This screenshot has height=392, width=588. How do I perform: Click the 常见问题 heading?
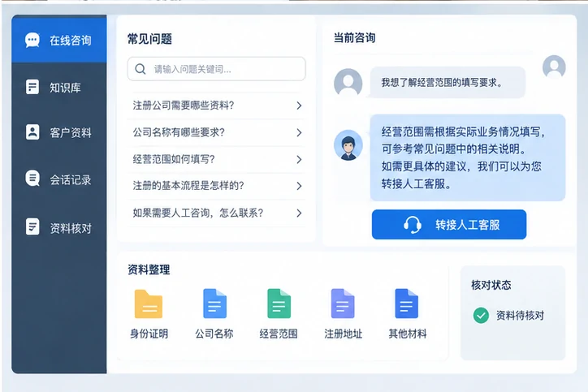click(x=149, y=39)
